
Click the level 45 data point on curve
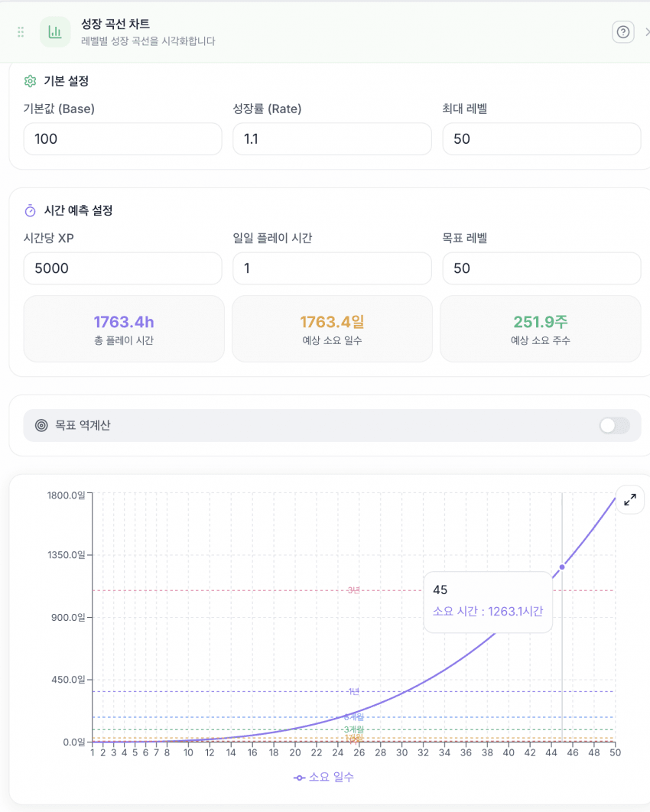click(x=562, y=567)
